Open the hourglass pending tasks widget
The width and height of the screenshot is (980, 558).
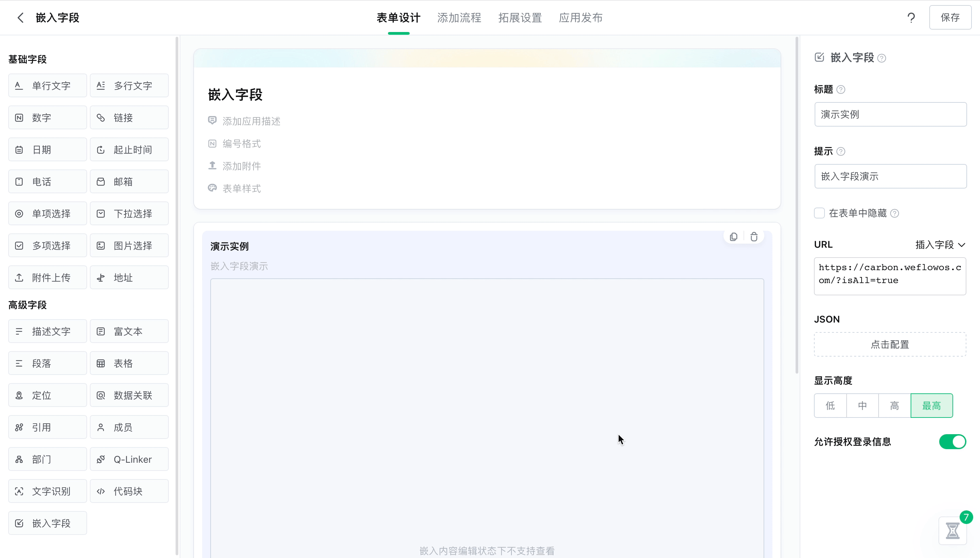[x=952, y=530]
